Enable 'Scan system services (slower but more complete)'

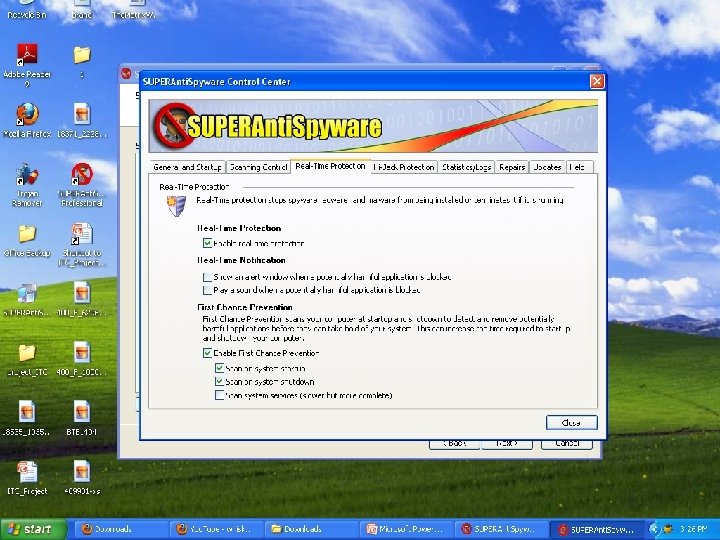219,395
